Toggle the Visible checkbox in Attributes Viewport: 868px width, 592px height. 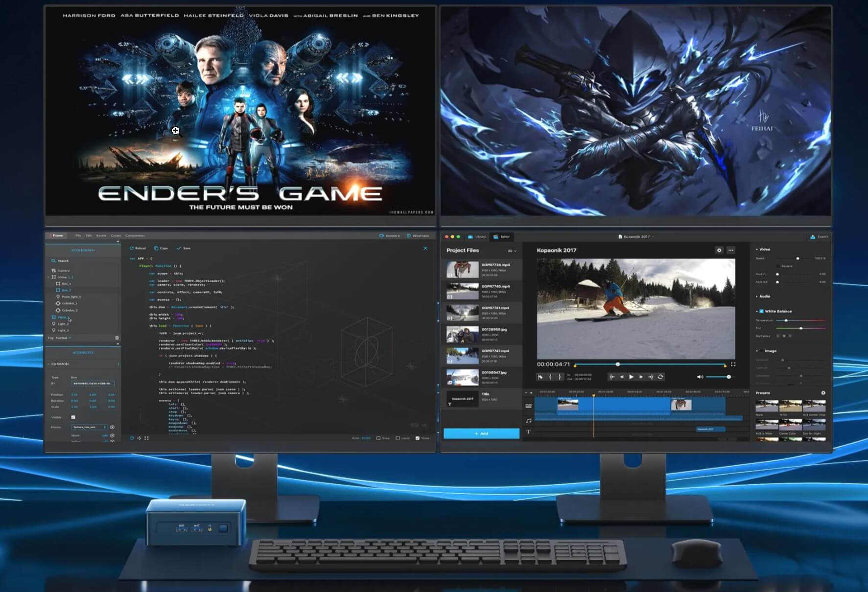point(73,417)
